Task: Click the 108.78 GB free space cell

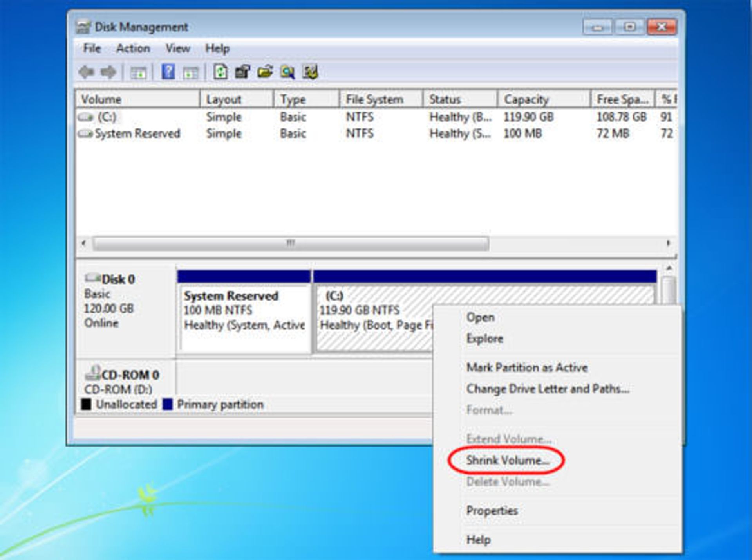Action: 621,117
